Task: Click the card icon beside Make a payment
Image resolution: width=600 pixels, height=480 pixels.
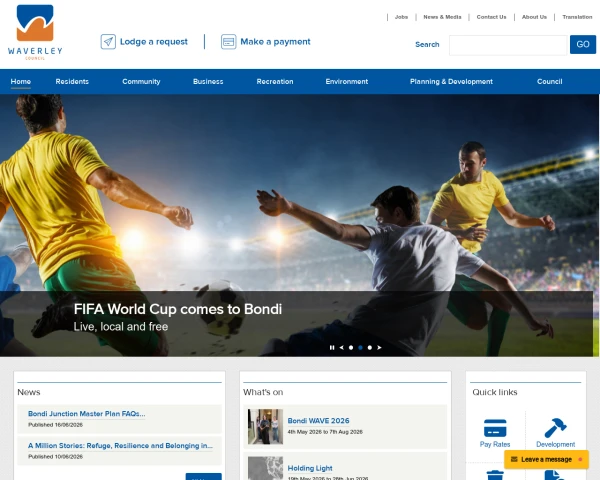Action: pos(228,42)
